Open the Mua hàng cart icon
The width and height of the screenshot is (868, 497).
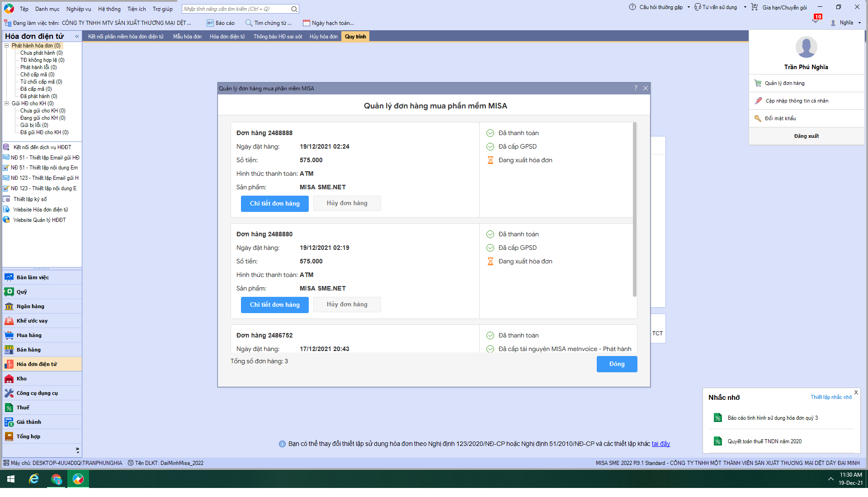pyautogui.click(x=9, y=335)
